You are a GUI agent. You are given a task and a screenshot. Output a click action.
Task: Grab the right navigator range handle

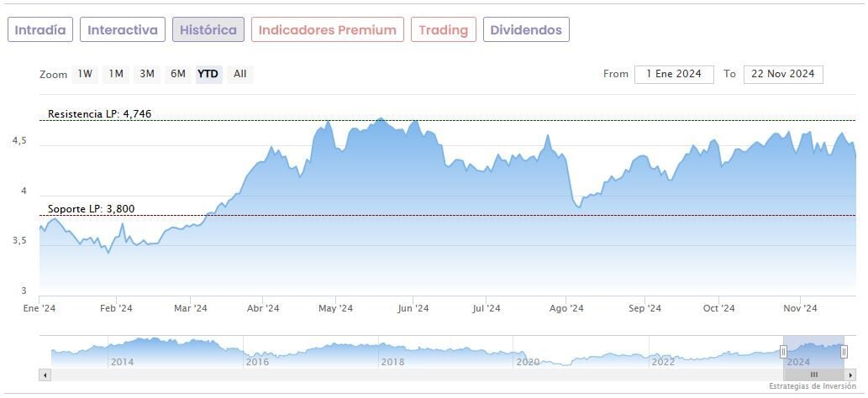coord(844,352)
